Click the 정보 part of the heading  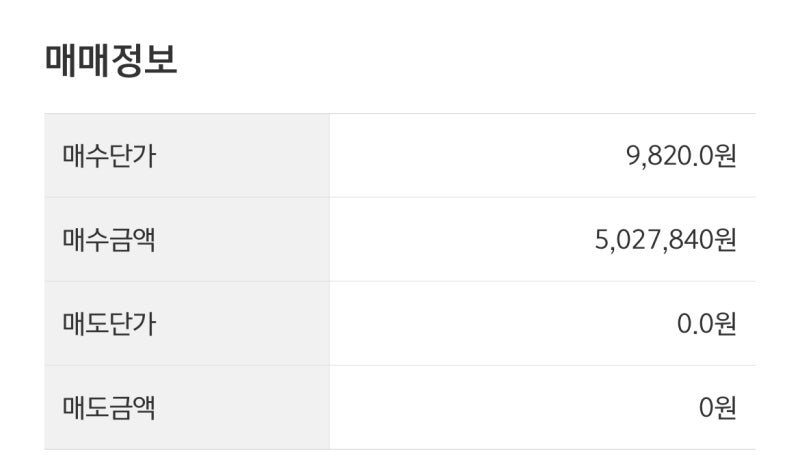click(x=144, y=60)
